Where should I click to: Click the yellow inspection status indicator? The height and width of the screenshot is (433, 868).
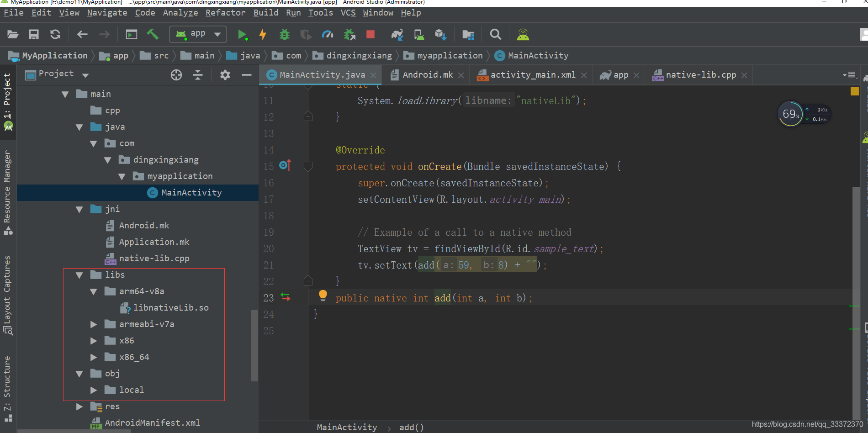click(x=855, y=91)
